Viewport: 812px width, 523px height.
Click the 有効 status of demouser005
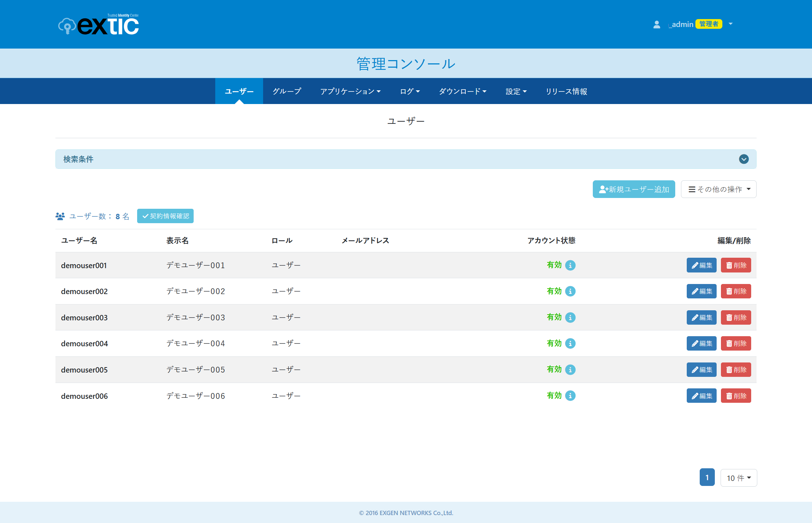pyautogui.click(x=554, y=369)
